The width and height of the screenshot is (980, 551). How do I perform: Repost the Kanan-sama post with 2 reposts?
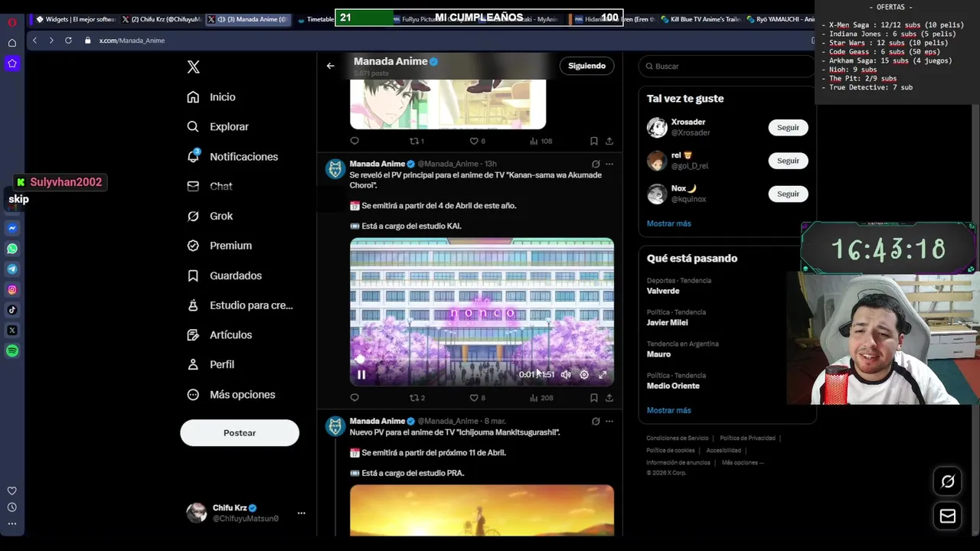(x=417, y=398)
